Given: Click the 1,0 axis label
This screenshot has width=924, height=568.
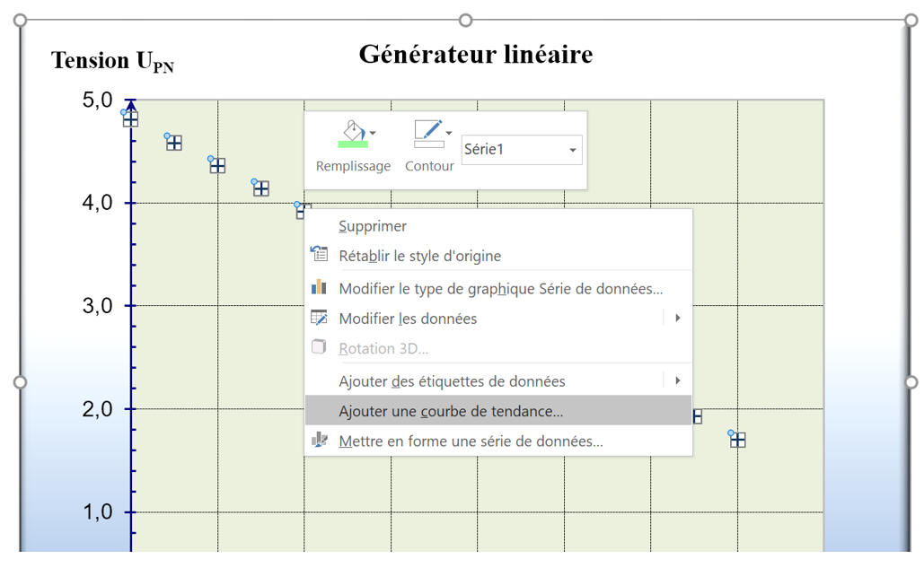Looking at the screenshot, I should (x=97, y=512).
